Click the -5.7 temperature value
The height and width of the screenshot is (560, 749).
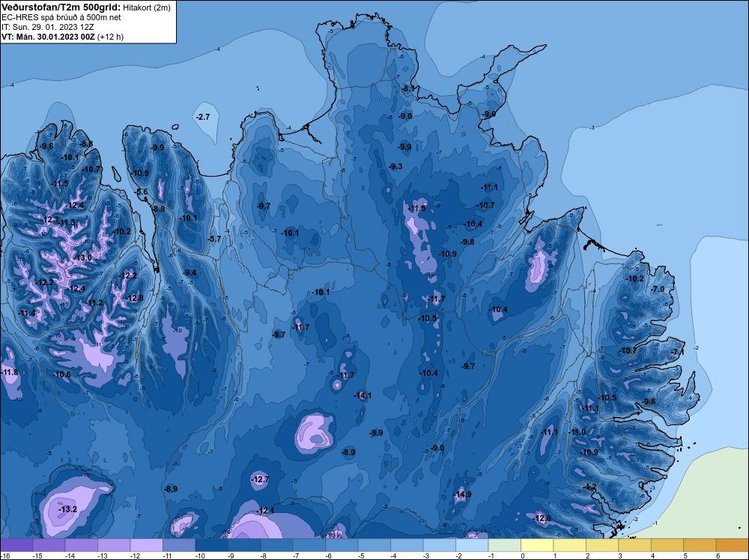coord(215,239)
